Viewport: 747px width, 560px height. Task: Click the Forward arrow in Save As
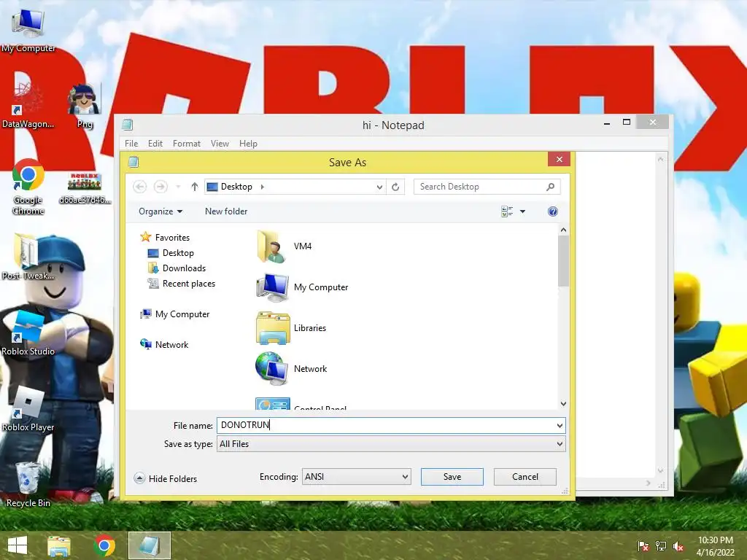[160, 187]
